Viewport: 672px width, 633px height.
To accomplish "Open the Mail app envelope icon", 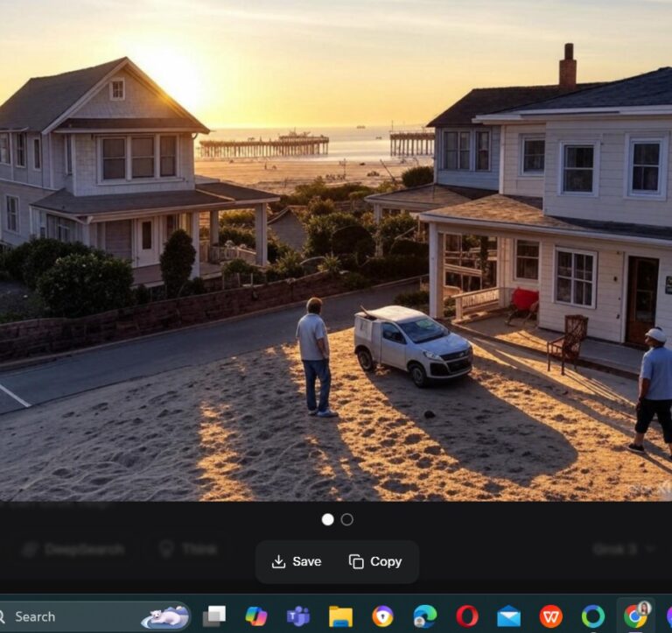I will click(508, 616).
